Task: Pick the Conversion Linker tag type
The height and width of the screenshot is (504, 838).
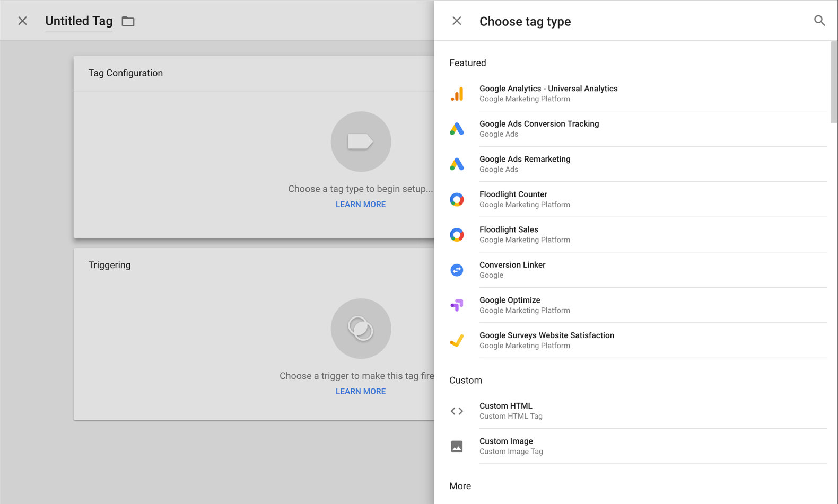Action: coord(638,270)
